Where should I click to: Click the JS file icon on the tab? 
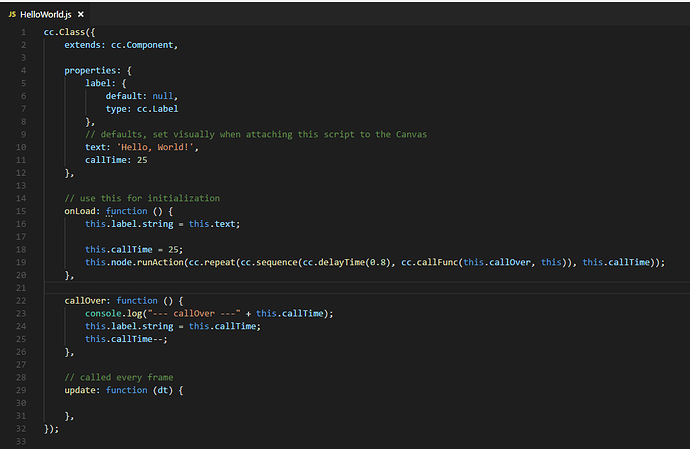12,14
